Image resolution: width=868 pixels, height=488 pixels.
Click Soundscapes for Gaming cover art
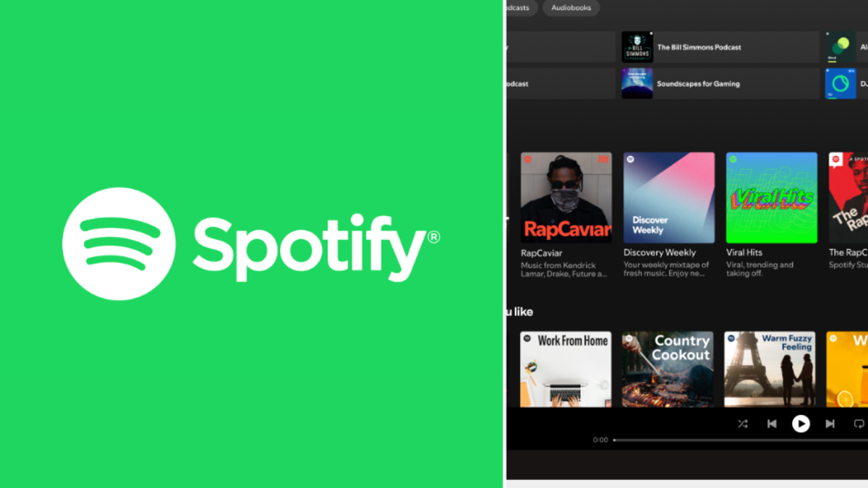tap(637, 84)
